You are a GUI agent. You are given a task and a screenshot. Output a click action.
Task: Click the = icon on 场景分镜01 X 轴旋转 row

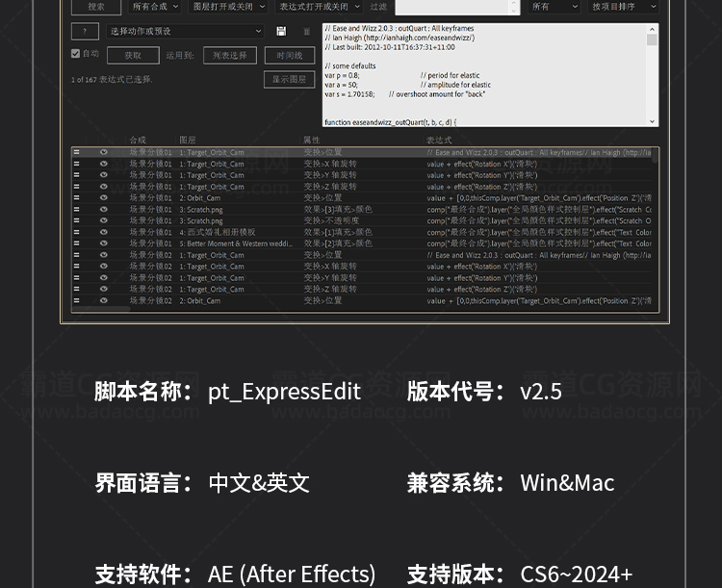(76, 164)
